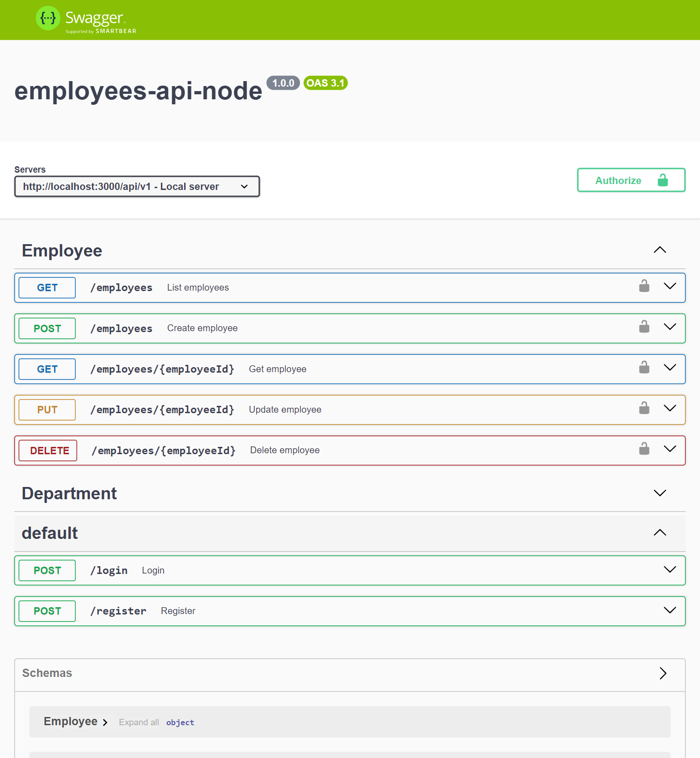Expand the Login operation chevron
This screenshot has width=700, height=758.
(x=670, y=569)
